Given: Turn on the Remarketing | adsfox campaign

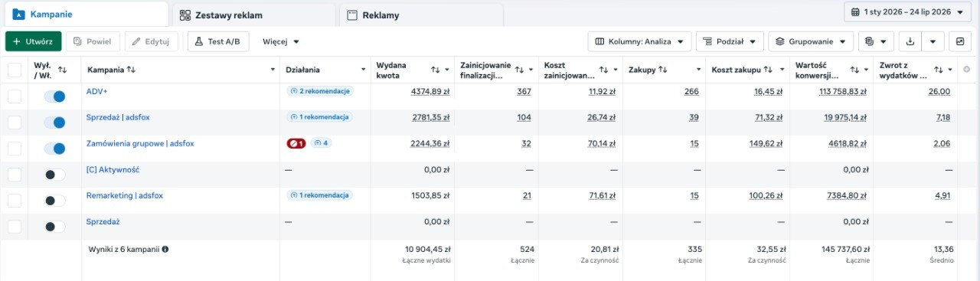Looking at the screenshot, I should (54, 201).
